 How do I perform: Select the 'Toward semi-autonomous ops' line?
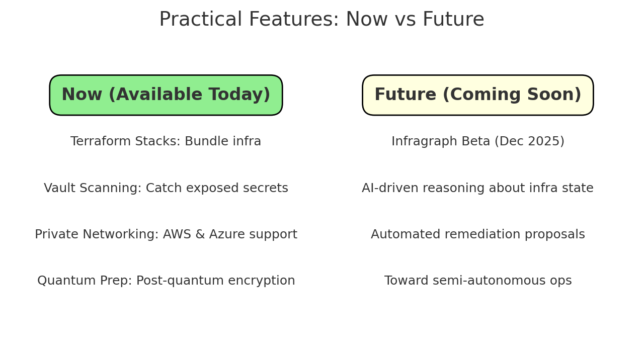[x=477, y=281]
